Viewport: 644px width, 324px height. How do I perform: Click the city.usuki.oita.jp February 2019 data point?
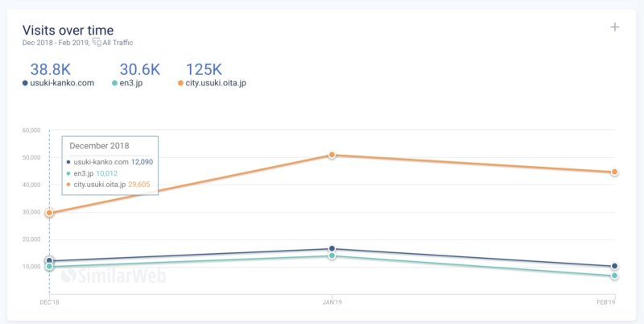click(614, 172)
